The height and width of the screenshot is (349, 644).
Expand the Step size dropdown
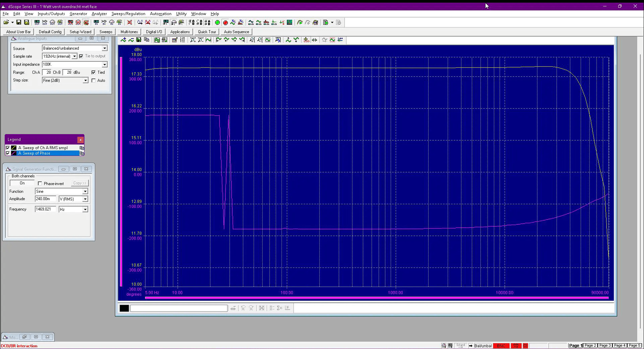(85, 80)
